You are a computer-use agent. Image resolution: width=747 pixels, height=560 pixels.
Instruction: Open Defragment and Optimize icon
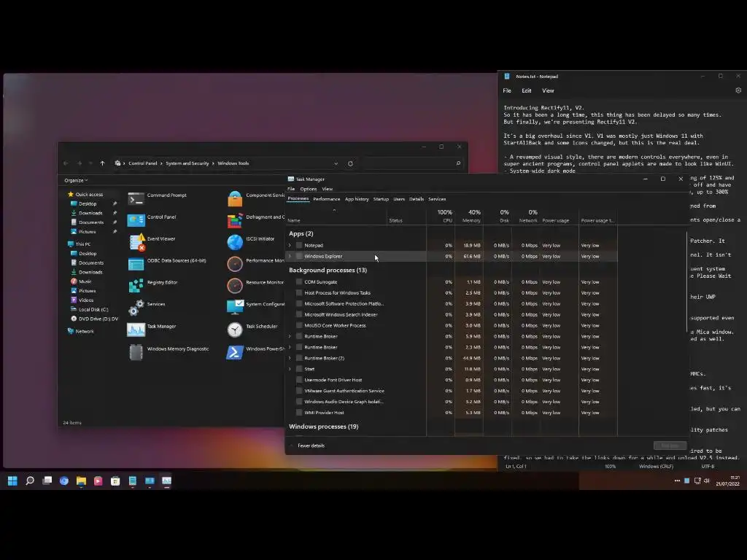point(235,220)
